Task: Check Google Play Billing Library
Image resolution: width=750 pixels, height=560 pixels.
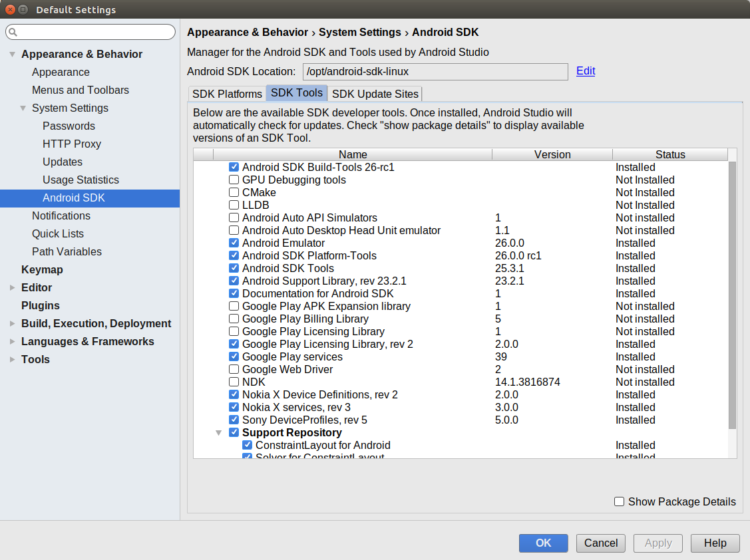Action: (x=234, y=319)
